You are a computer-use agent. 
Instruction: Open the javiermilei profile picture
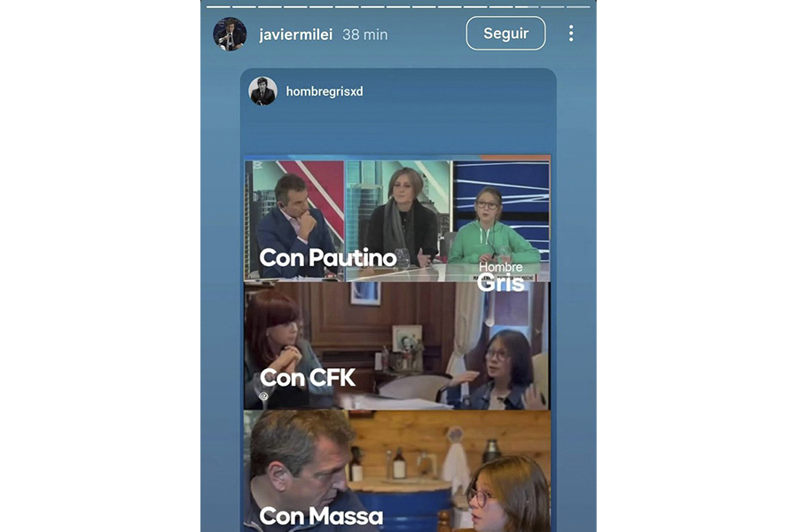click(230, 34)
